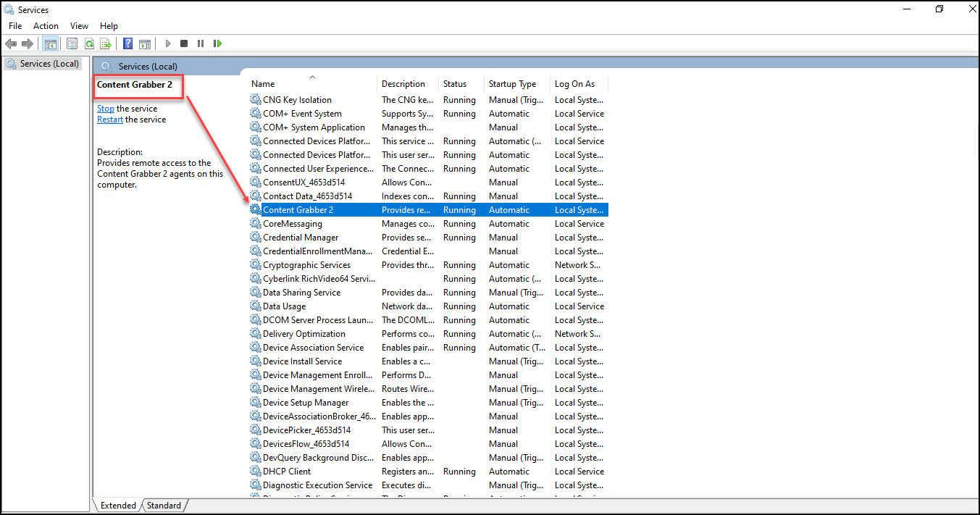Image resolution: width=980 pixels, height=515 pixels.
Task: Click the Stop the service link
Action: pyautogui.click(x=106, y=109)
